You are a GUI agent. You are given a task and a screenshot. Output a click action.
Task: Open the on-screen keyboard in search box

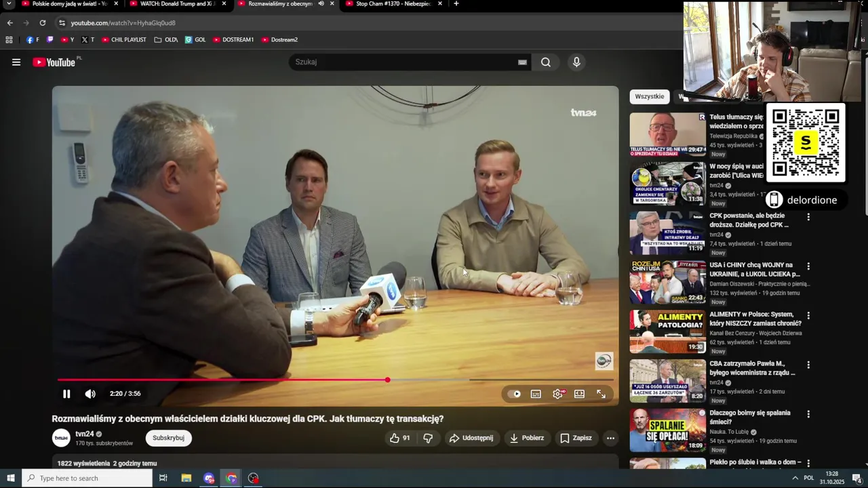coord(522,62)
